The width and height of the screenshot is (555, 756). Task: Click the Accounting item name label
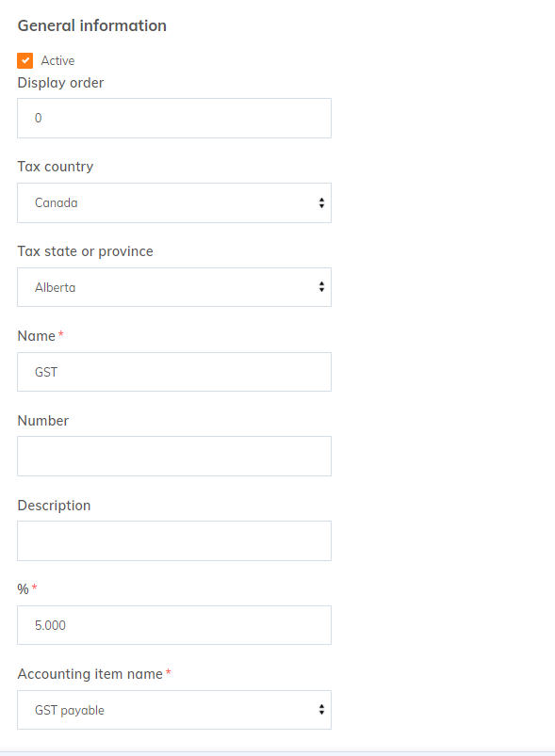point(90,674)
